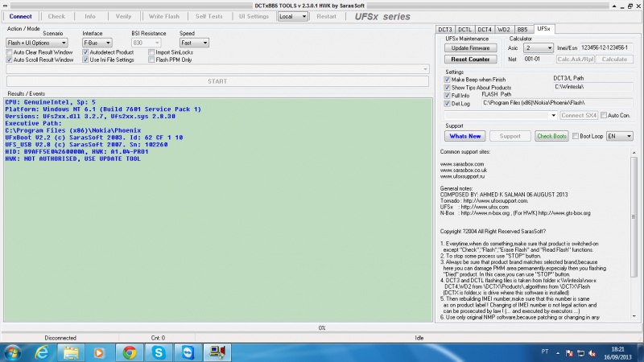Click the system menu icon in title bar

5,6
